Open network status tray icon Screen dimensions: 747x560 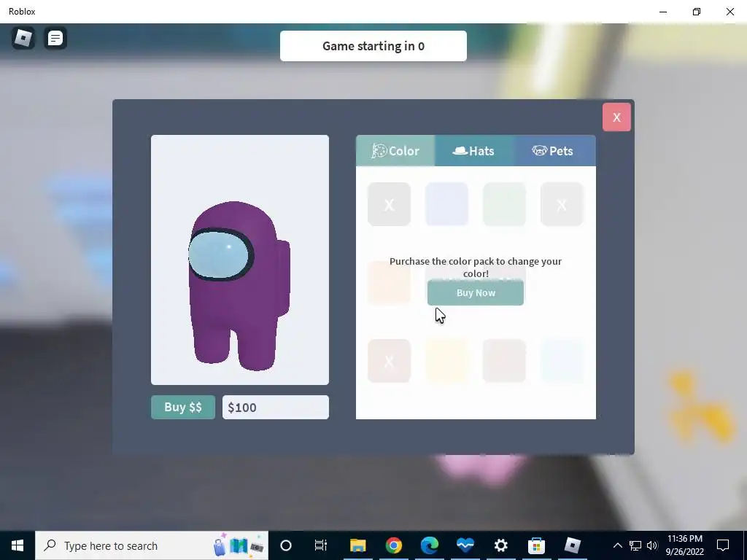click(635, 545)
